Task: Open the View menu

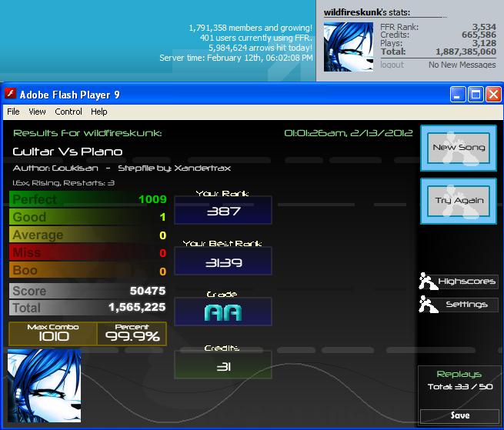Action: (x=37, y=112)
